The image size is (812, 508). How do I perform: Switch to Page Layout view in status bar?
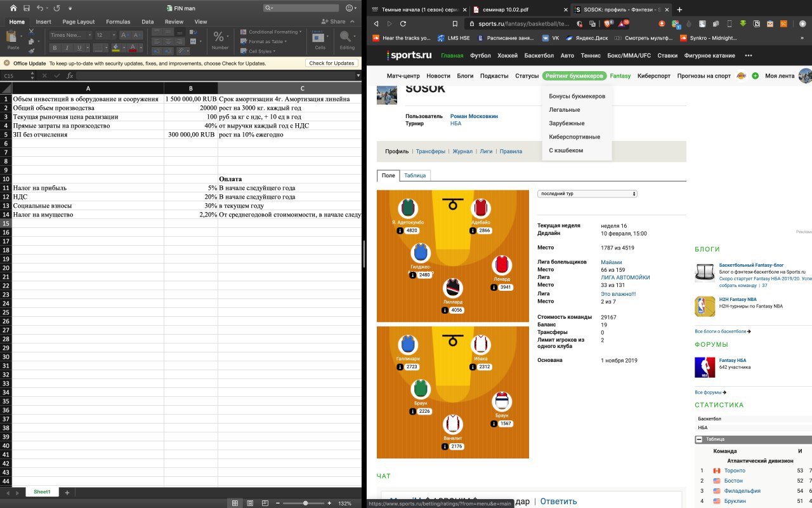tap(250, 503)
